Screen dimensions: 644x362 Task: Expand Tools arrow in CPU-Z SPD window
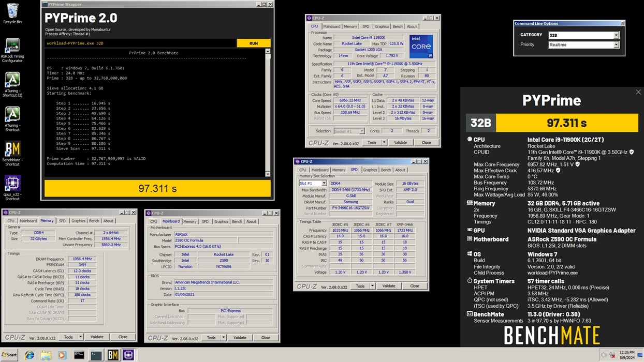point(372,286)
